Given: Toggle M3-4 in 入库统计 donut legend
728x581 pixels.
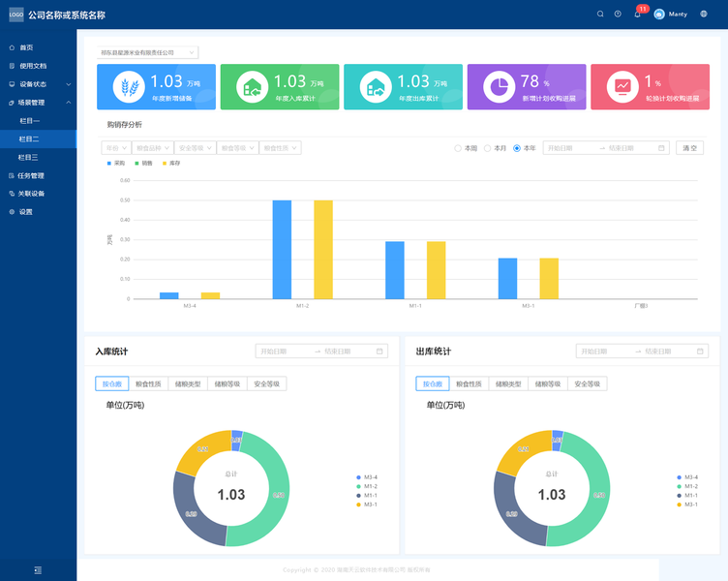Looking at the screenshot, I should point(367,477).
